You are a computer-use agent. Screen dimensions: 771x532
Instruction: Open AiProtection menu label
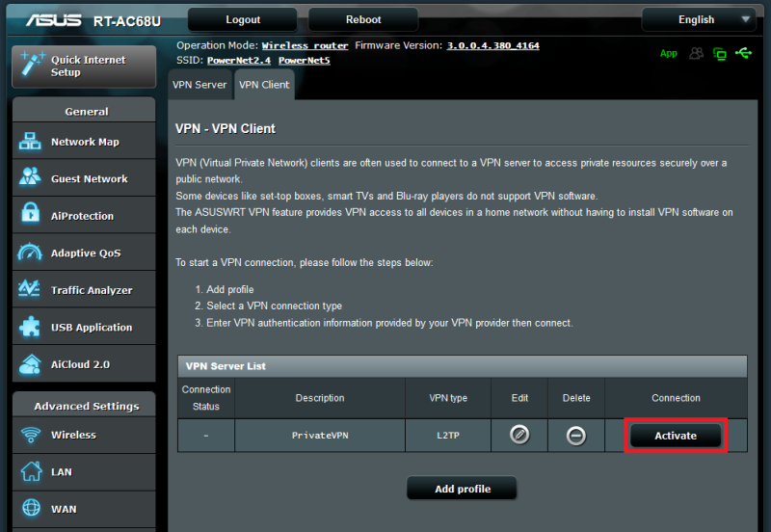point(82,216)
